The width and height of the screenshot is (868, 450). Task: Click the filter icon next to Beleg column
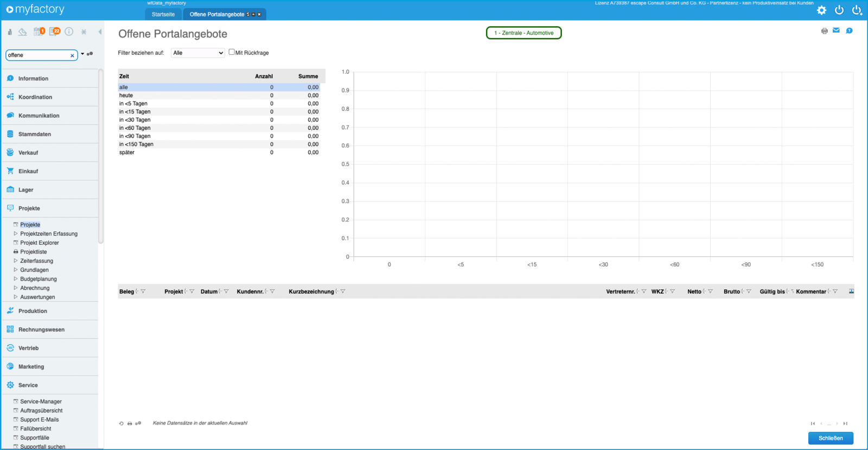(143, 291)
